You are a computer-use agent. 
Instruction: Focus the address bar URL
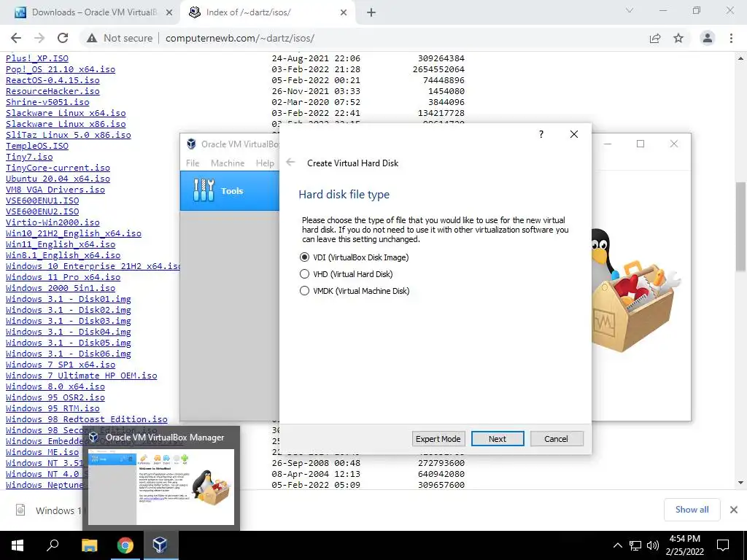239,38
